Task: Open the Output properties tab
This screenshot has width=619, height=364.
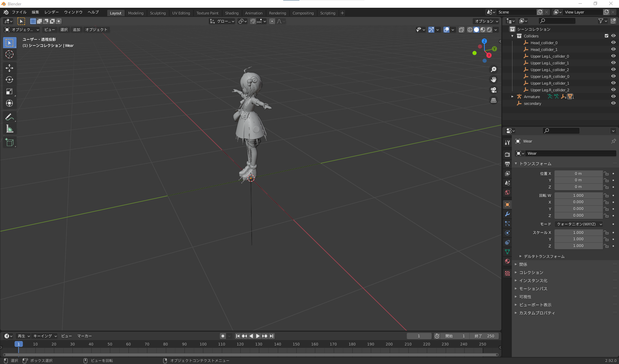Action: (507, 164)
